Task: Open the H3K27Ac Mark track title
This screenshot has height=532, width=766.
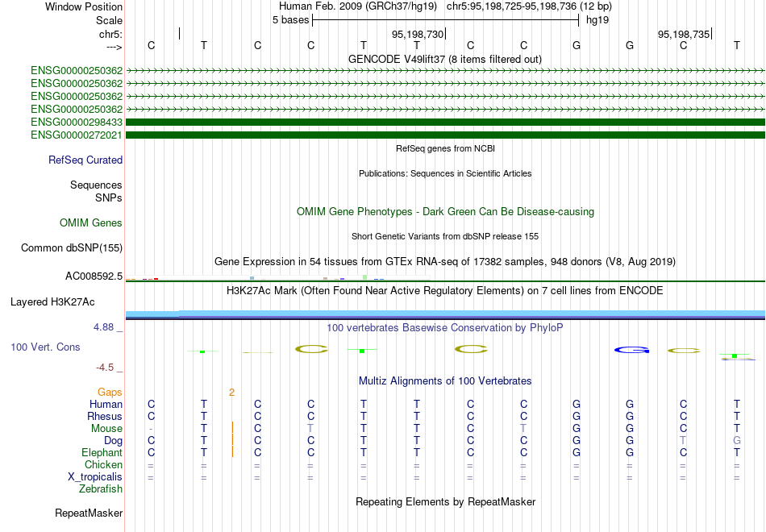Action: click(x=445, y=291)
